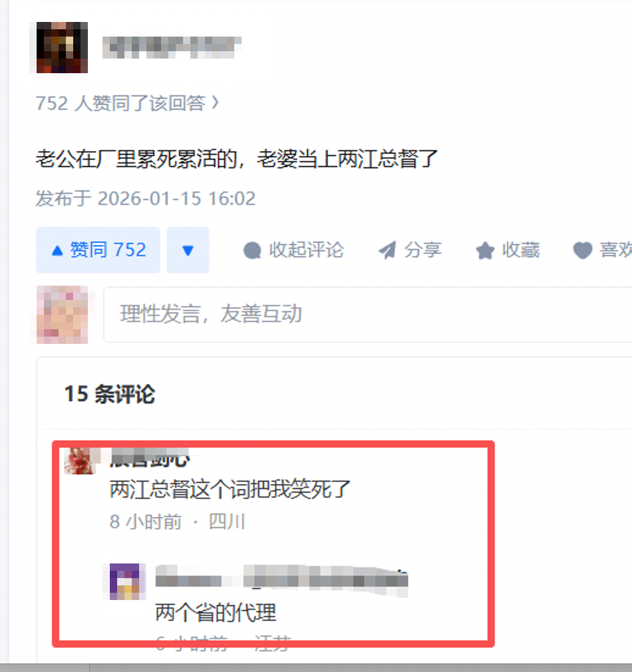Screen dimensions: 632x672
Task: Click the paper plane share icon
Action: coord(387,250)
